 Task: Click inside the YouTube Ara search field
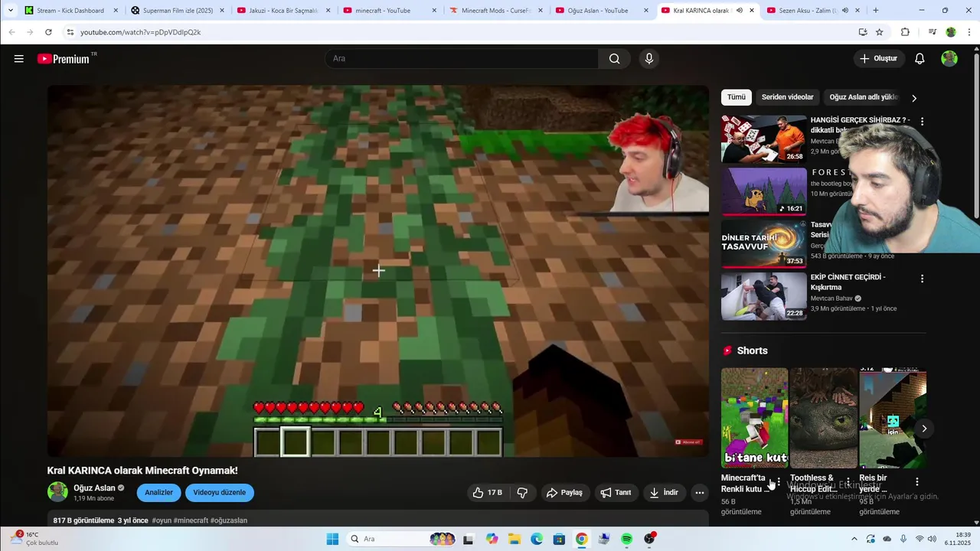point(462,59)
